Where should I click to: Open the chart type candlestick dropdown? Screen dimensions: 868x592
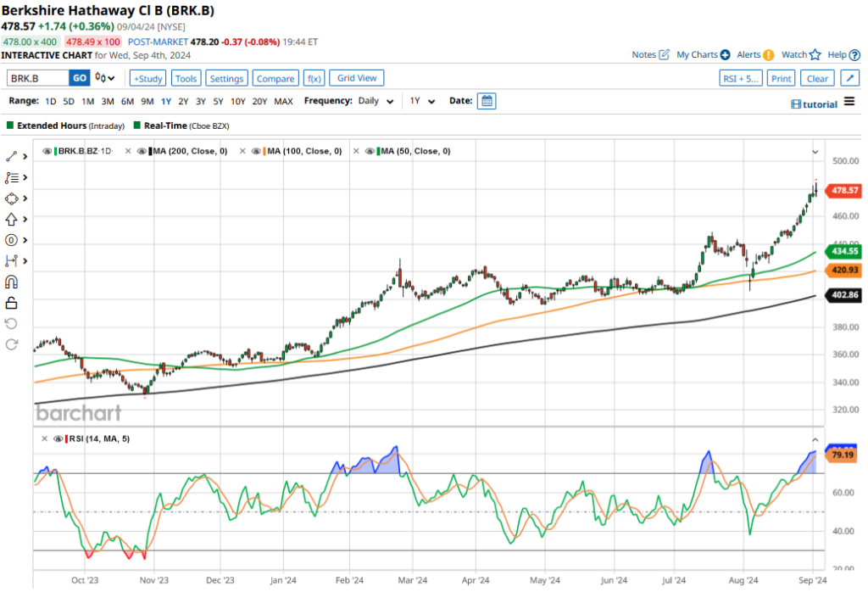tap(105, 78)
